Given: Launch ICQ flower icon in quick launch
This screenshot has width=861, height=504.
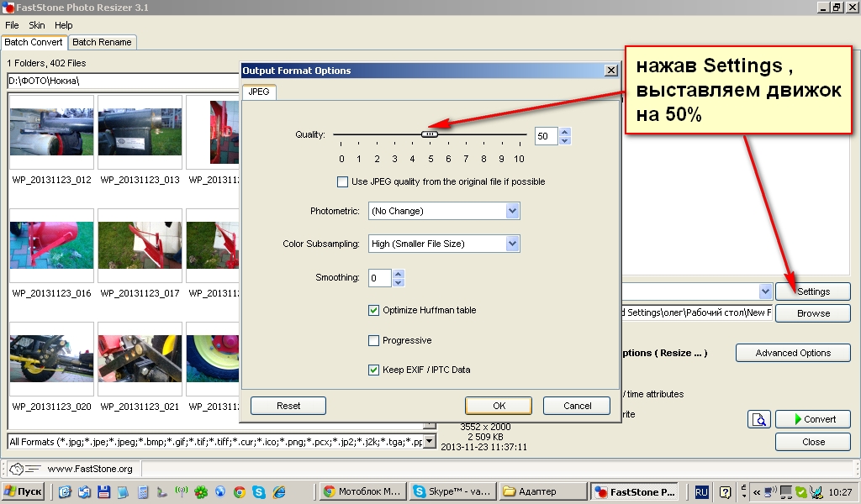Looking at the screenshot, I should point(201,492).
